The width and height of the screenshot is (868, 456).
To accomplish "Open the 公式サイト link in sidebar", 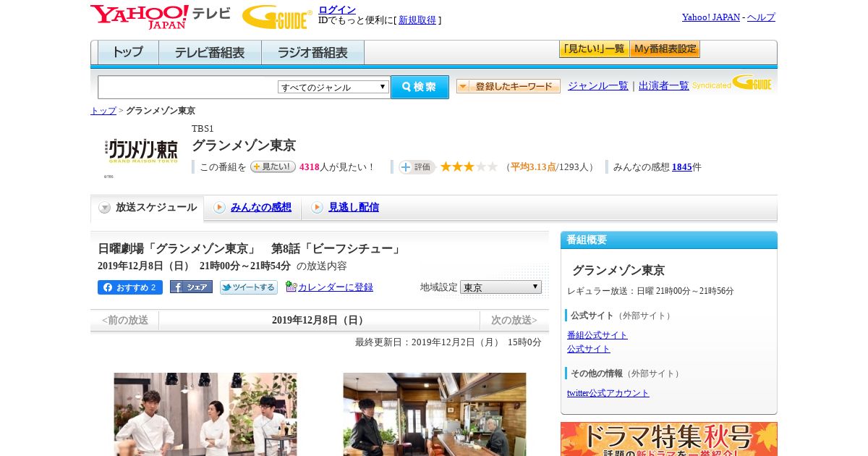I will pyautogui.click(x=589, y=349).
